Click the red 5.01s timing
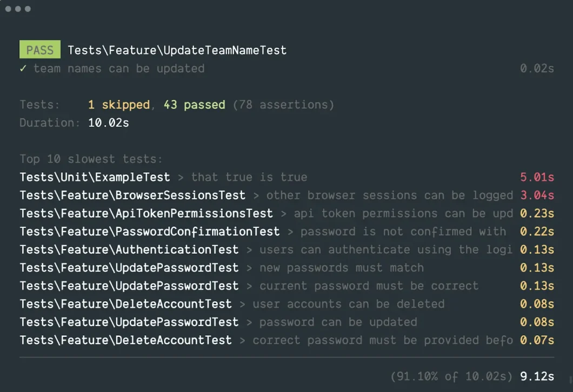Image resolution: width=573 pixels, height=392 pixels. [x=537, y=177]
